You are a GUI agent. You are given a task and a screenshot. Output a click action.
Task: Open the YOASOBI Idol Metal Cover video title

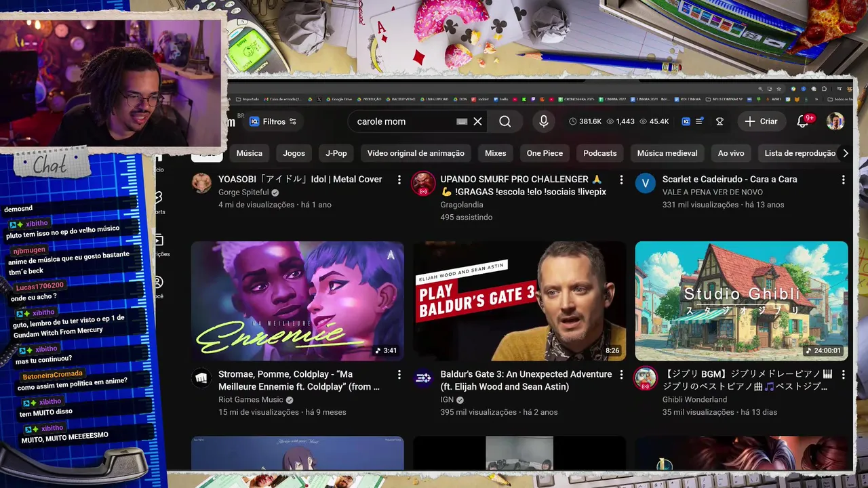300,179
